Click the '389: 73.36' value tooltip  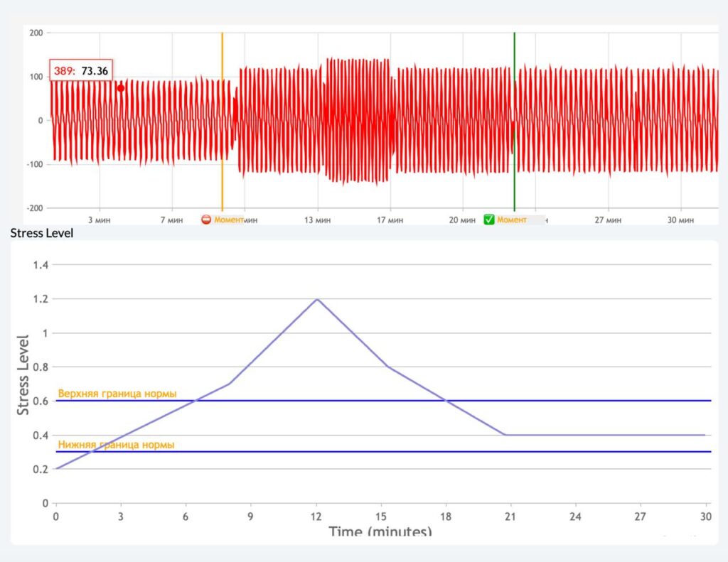(x=81, y=70)
